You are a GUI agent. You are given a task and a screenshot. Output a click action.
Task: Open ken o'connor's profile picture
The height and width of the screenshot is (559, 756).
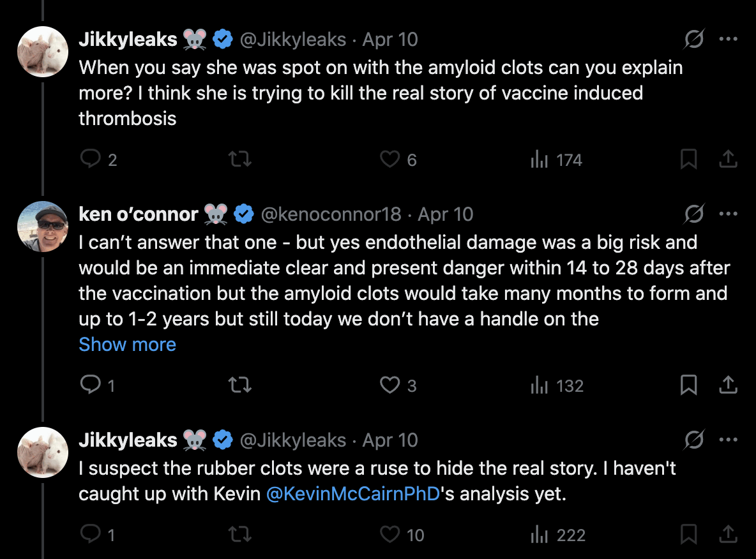coord(42,227)
